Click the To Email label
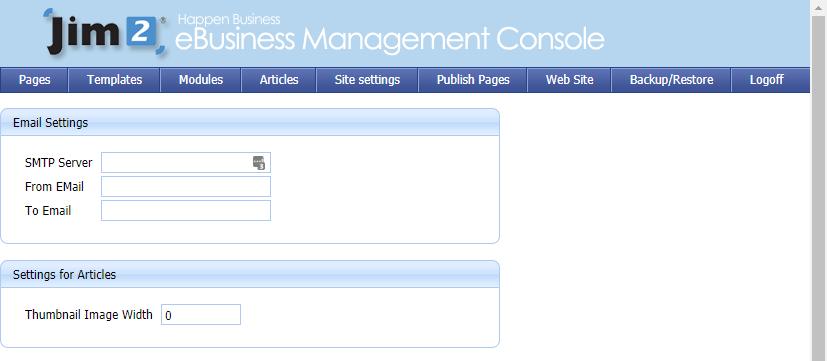This screenshot has height=361, width=827. (48, 211)
